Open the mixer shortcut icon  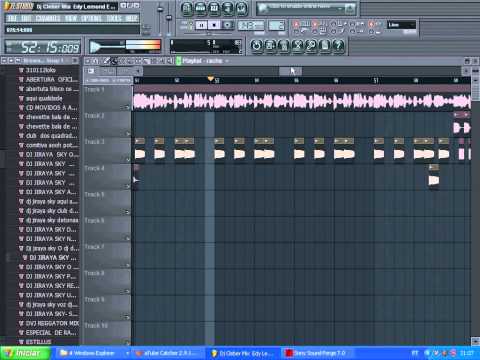[x=242, y=9]
